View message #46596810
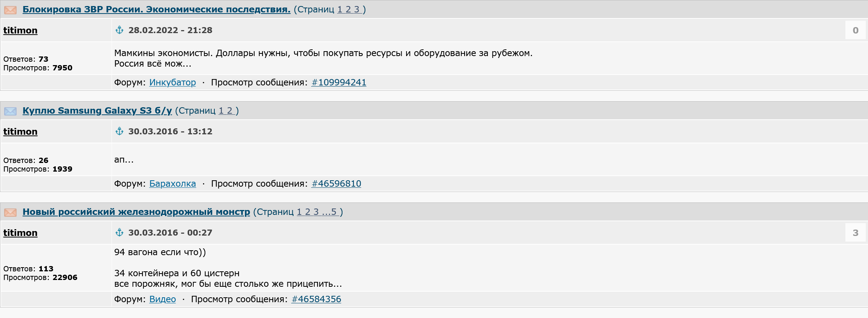 point(336,184)
